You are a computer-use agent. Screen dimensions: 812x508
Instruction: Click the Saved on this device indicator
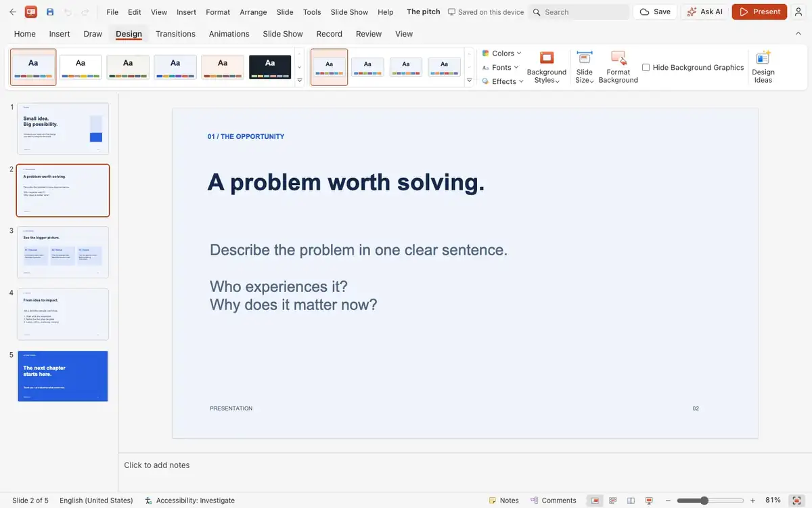click(x=486, y=12)
